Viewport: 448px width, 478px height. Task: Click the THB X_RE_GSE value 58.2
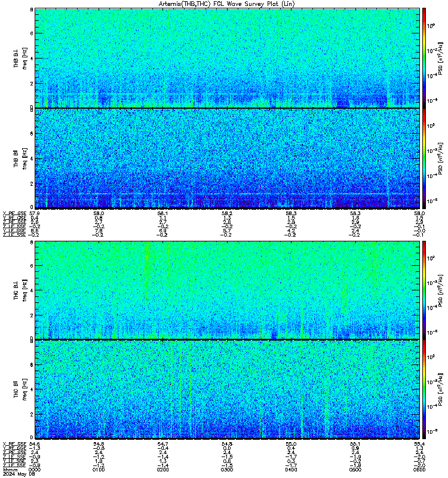click(227, 213)
